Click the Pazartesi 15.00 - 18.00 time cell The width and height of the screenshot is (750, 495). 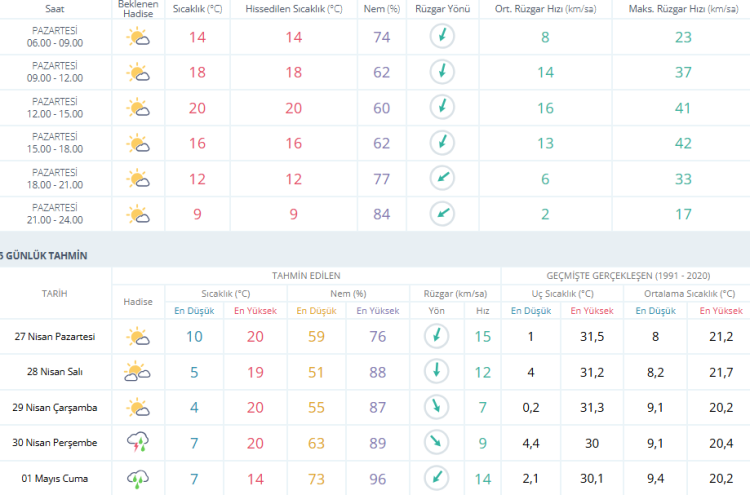click(56, 143)
